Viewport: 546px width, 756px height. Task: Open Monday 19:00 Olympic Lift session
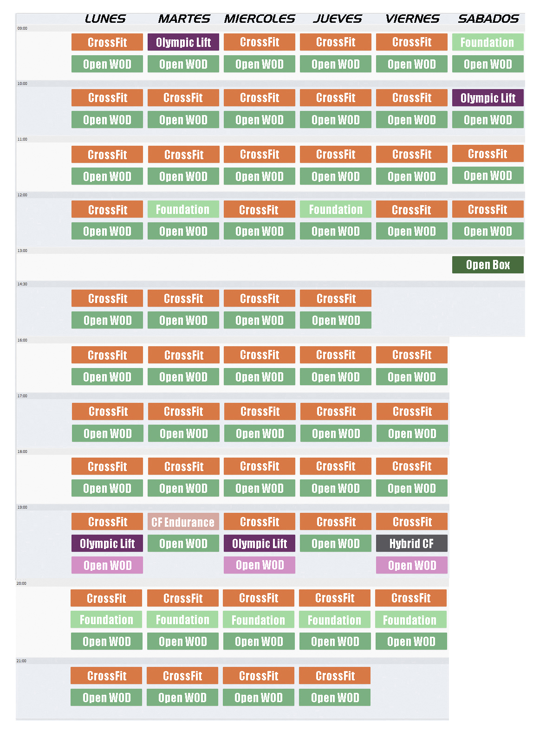click(107, 543)
